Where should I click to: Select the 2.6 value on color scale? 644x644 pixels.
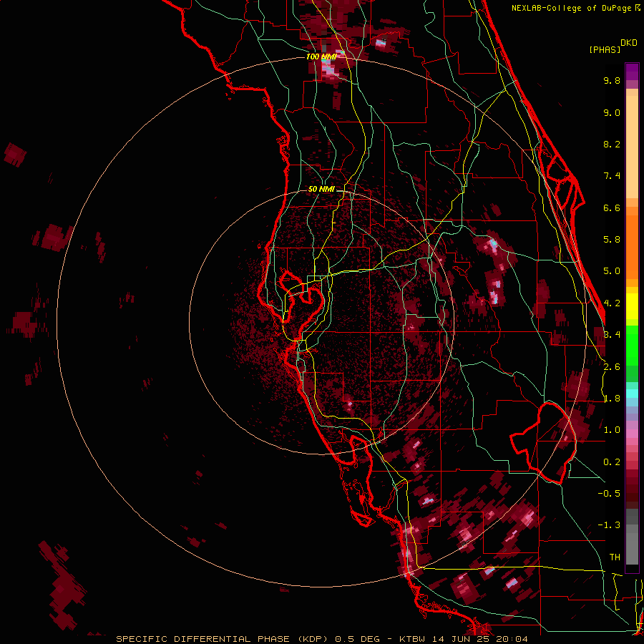point(612,367)
